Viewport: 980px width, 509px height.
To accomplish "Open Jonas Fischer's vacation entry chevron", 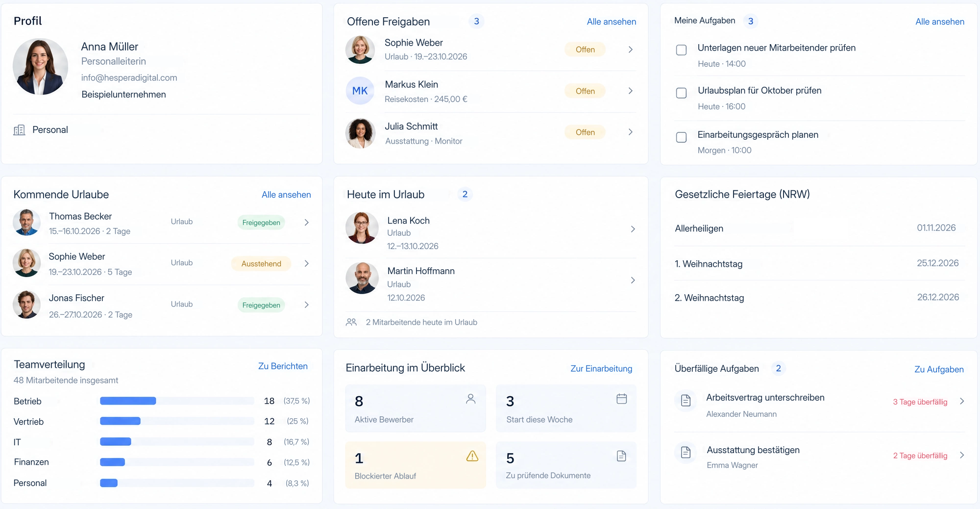I will 307,305.
